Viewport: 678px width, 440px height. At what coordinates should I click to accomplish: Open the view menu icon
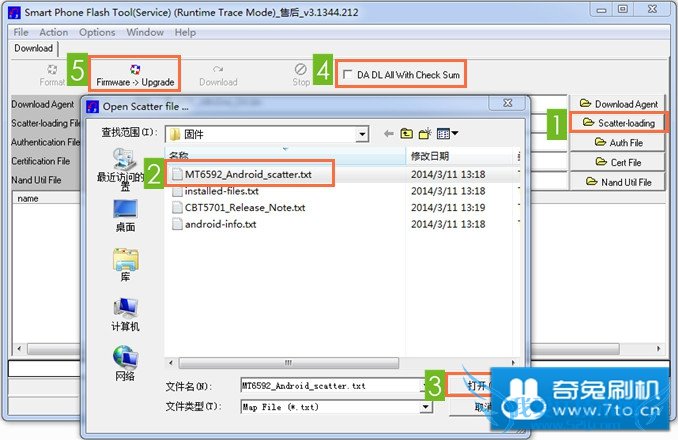tap(447, 134)
